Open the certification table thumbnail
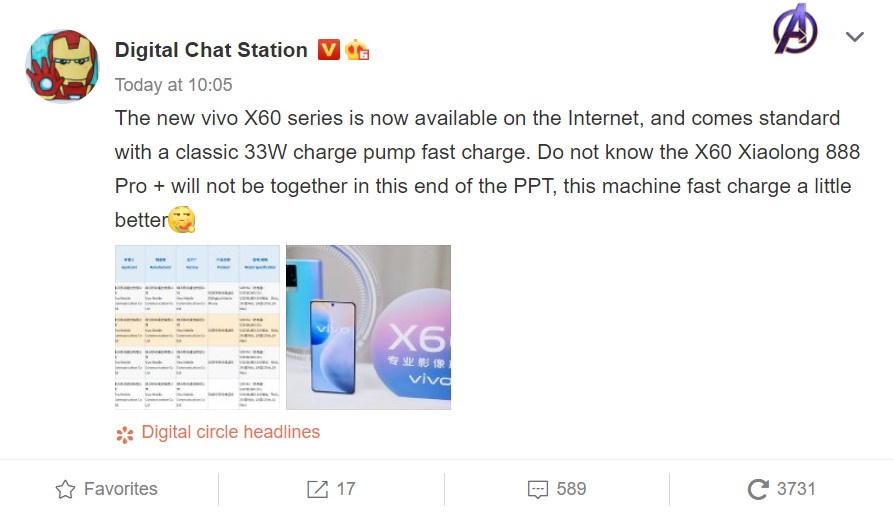This screenshot has height=517, width=894. pos(197,327)
